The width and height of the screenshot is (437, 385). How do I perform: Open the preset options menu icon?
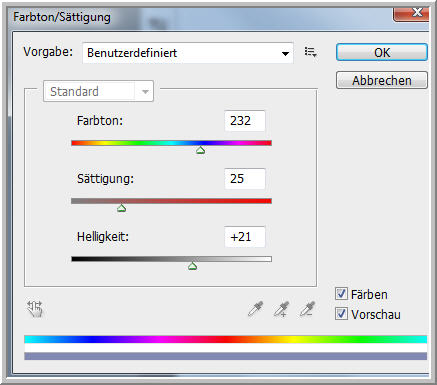point(310,52)
